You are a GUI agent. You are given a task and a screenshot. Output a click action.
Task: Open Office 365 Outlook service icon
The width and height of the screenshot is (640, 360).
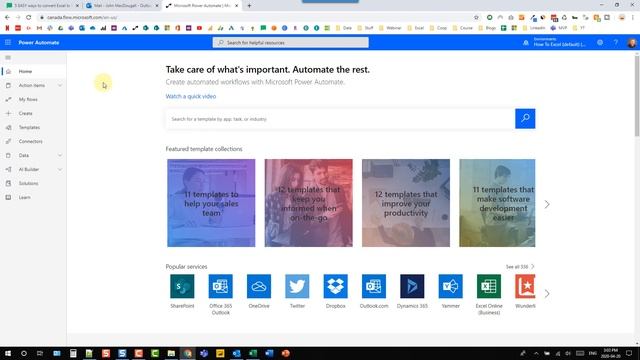pyautogui.click(x=220, y=286)
